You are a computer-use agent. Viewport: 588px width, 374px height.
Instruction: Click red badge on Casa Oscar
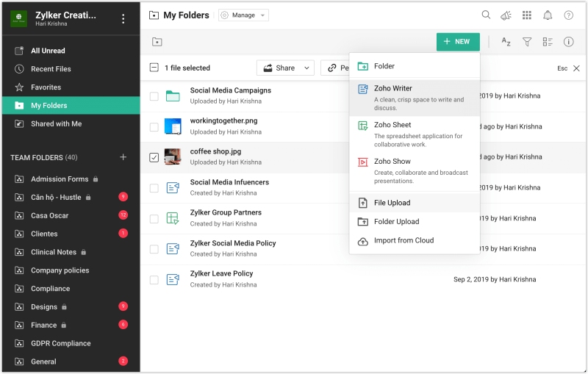coord(123,215)
